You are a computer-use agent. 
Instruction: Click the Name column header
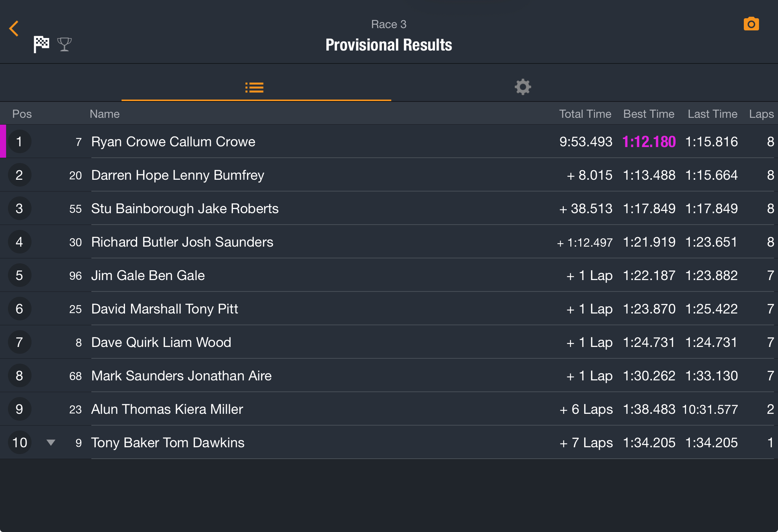point(104,114)
